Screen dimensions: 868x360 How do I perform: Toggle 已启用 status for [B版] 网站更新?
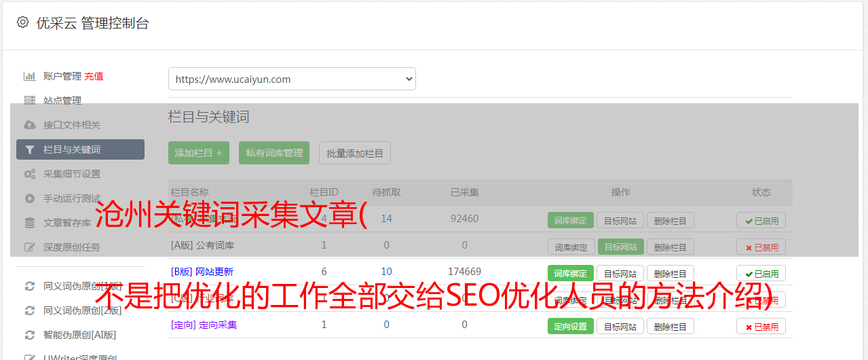click(761, 274)
